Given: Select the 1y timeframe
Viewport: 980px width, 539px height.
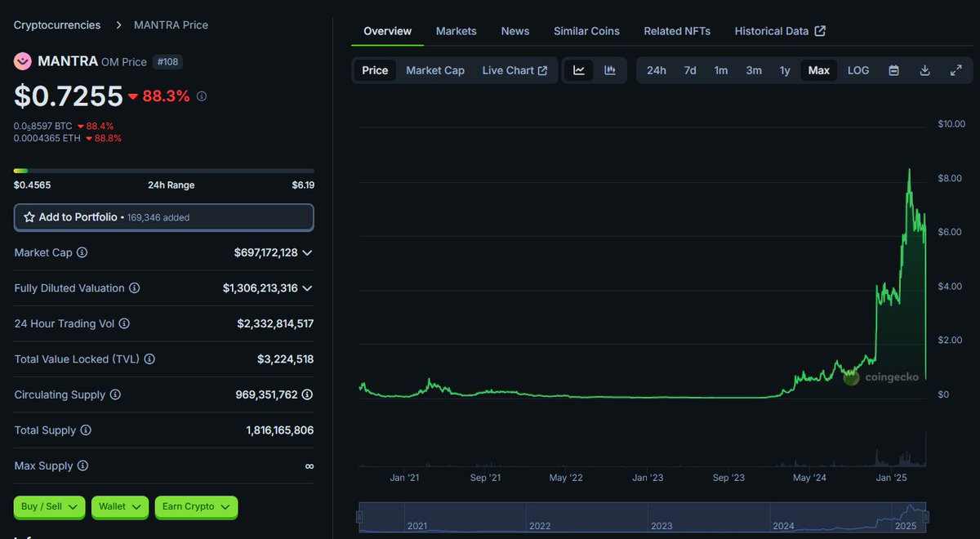Looking at the screenshot, I should (x=785, y=70).
